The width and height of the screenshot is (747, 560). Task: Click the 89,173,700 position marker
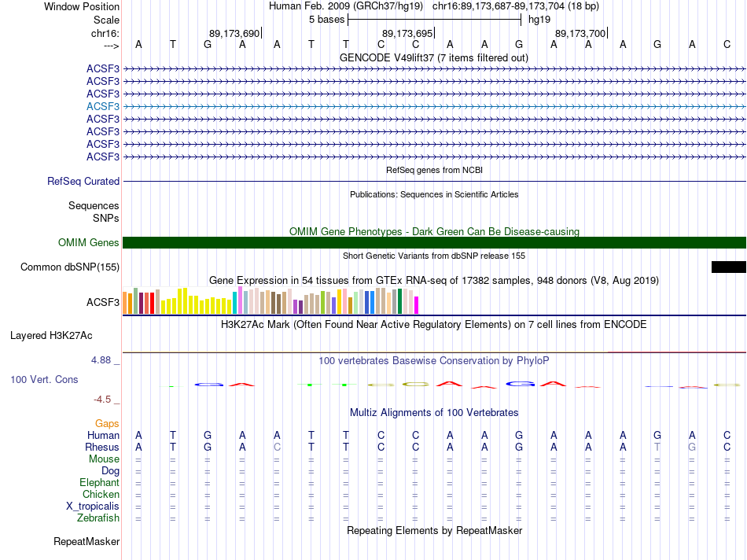click(580, 33)
